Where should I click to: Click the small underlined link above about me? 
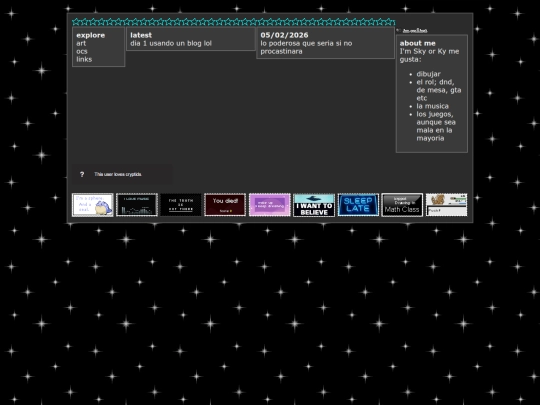pyautogui.click(x=415, y=31)
